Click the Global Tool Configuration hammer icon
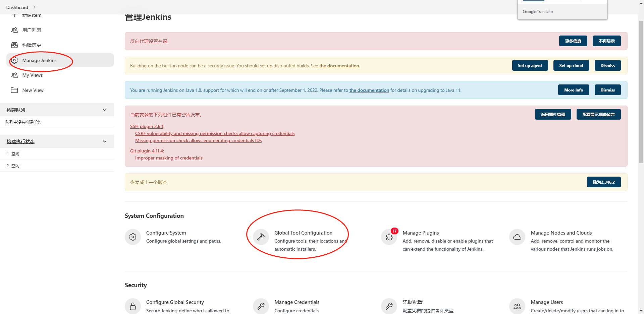The image size is (644, 314). click(x=261, y=237)
